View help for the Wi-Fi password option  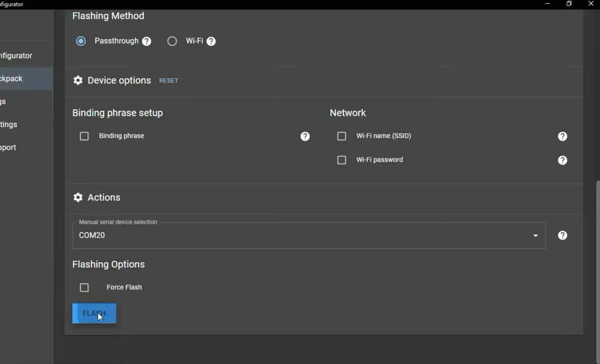click(562, 160)
